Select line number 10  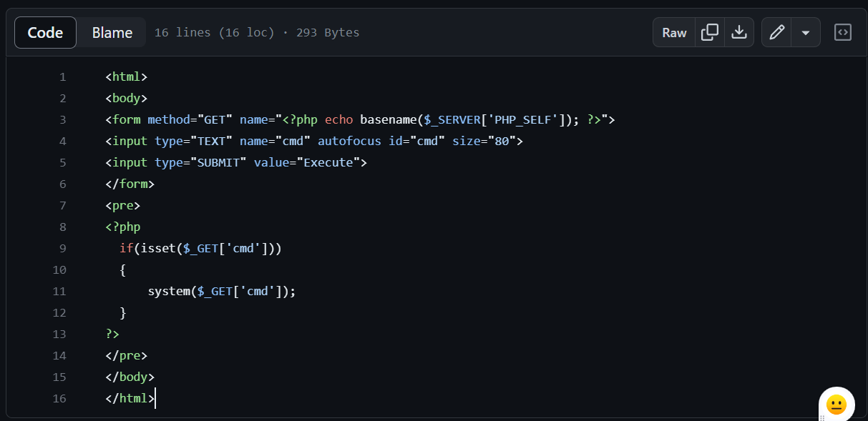coord(59,269)
